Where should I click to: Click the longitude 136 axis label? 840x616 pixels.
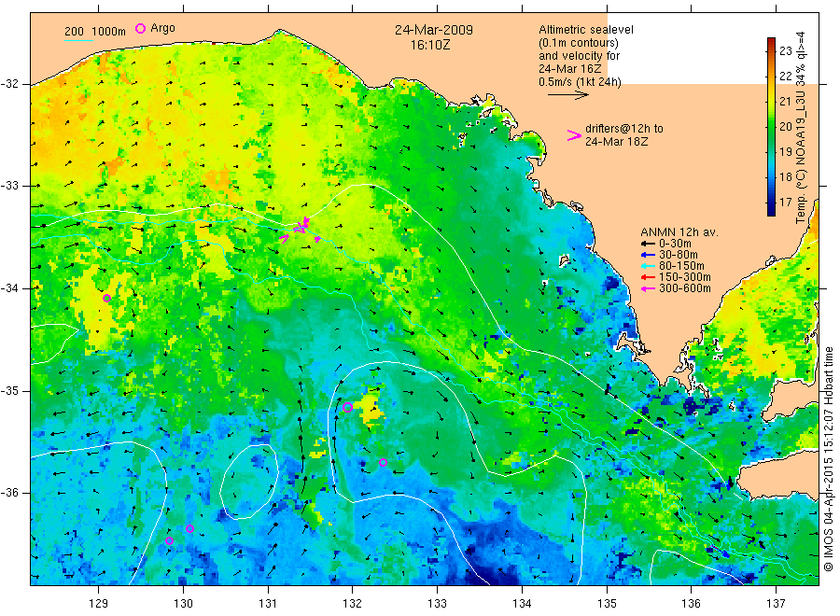(691, 604)
